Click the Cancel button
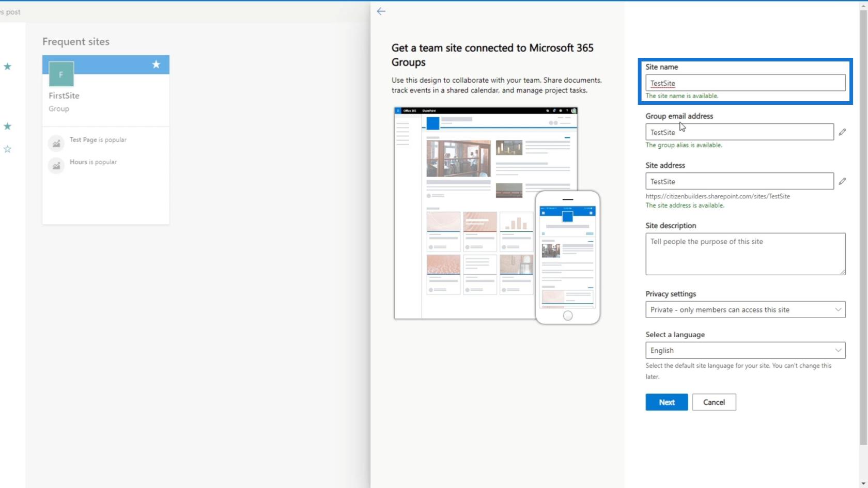Image resolution: width=868 pixels, height=488 pixels. click(714, 402)
